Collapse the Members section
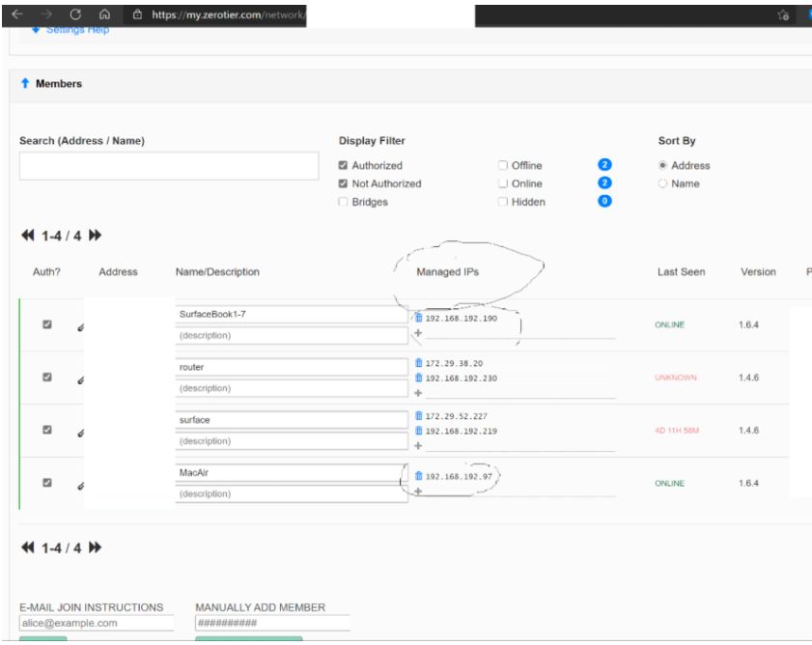 [25, 83]
